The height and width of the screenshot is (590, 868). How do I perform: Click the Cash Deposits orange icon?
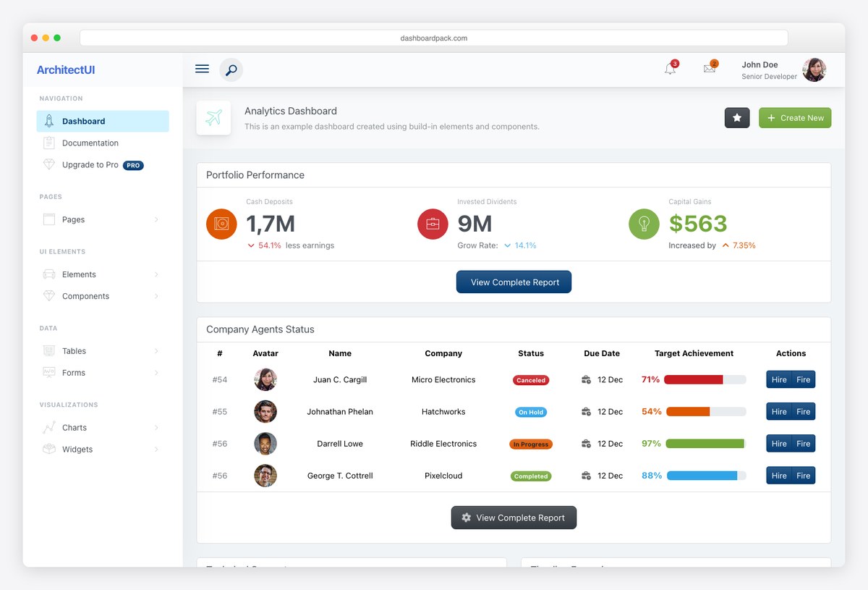point(221,224)
